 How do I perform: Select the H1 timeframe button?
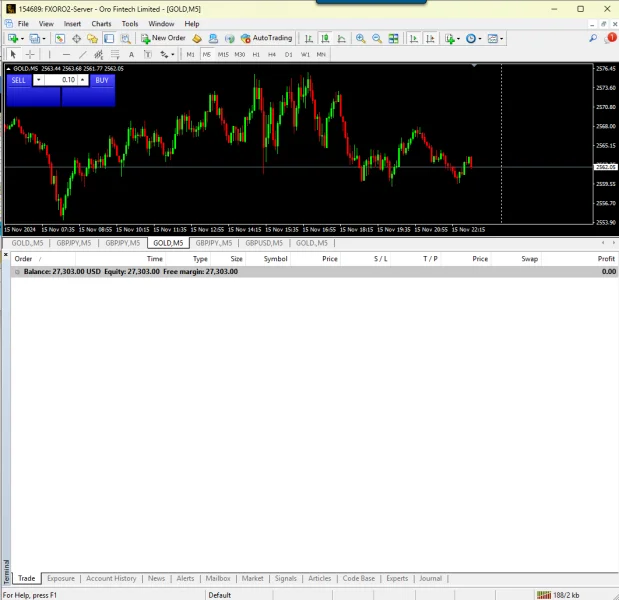pyautogui.click(x=256, y=54)
